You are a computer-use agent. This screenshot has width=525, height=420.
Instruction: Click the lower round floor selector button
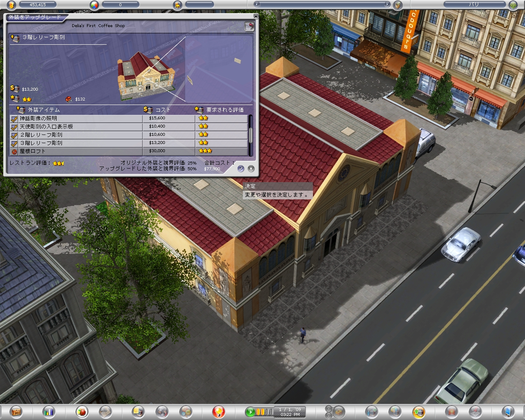pyautogui.click(x=329, y=415)
